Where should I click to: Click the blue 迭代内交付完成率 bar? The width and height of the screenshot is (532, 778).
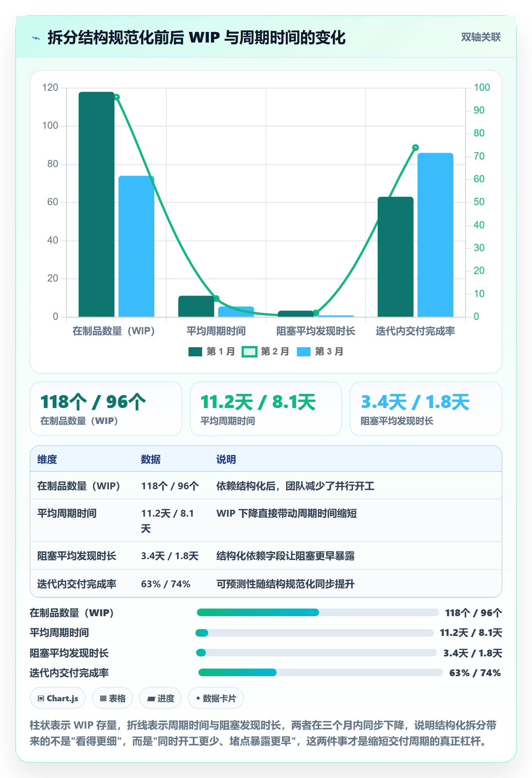435,235
